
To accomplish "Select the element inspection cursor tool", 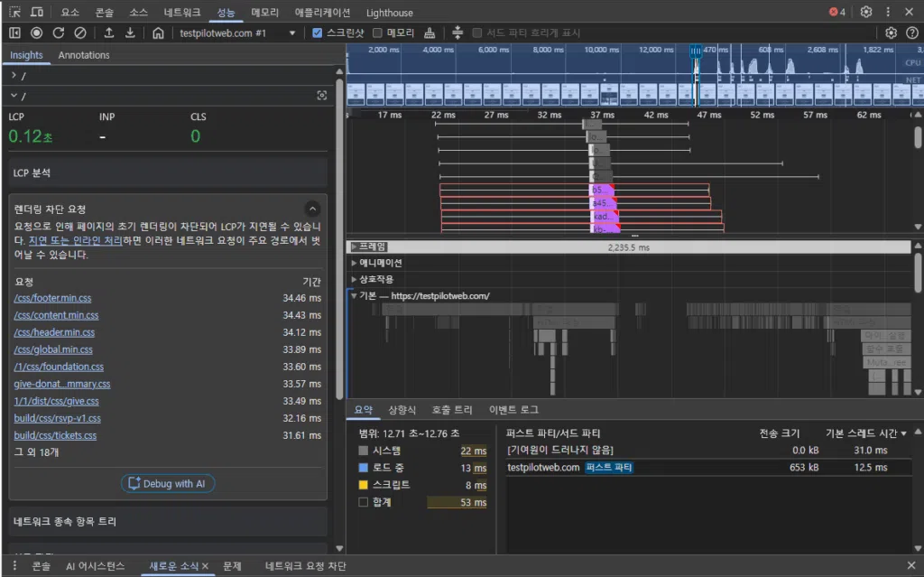I will [14, 12].
